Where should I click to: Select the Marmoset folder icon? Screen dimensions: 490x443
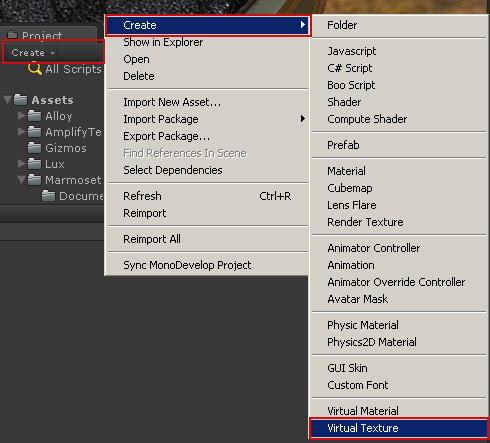[35, 180]
